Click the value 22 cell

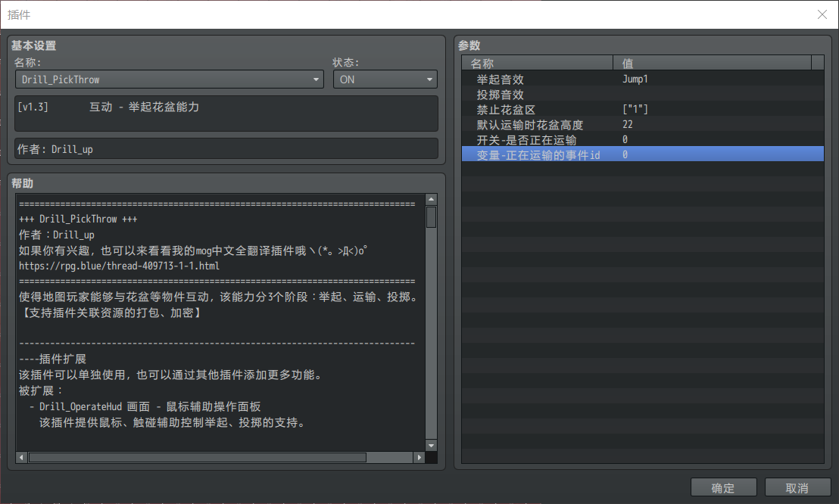pos(628,124)
